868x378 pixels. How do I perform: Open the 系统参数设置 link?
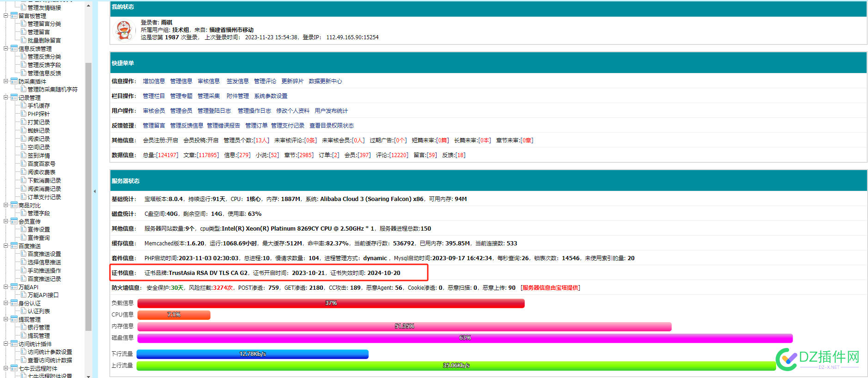pyautogui.click(x=271, y=96)
